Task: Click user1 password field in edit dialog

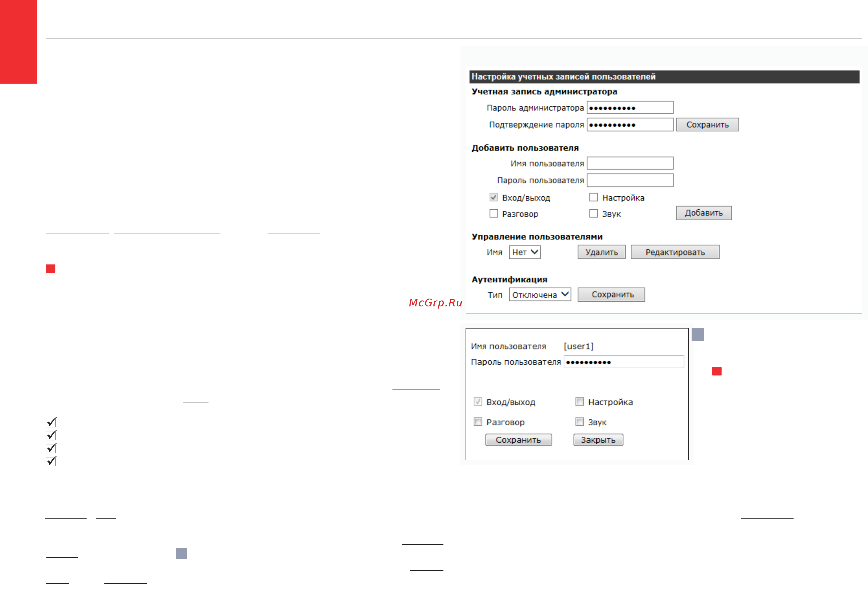Action: [624, 362]
